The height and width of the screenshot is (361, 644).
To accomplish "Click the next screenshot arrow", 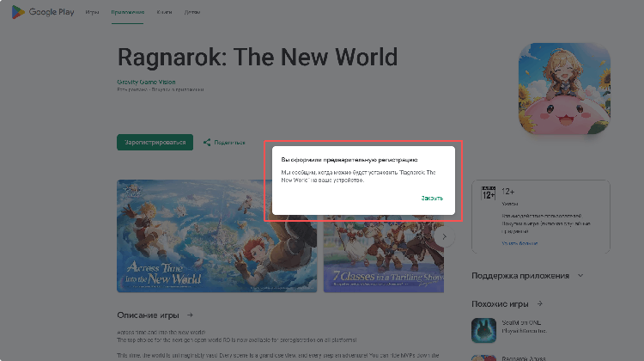I will click(444, 236).
